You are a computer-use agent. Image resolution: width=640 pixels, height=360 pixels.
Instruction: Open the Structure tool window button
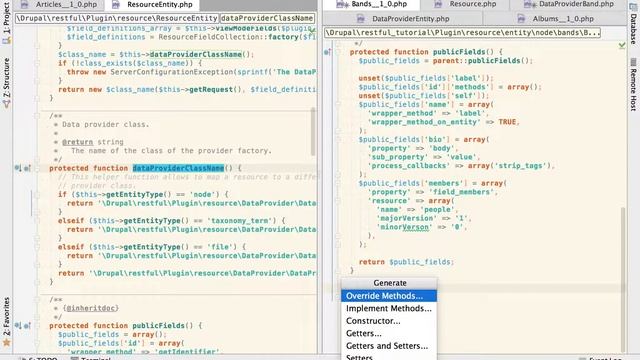(x=6, y=83)
